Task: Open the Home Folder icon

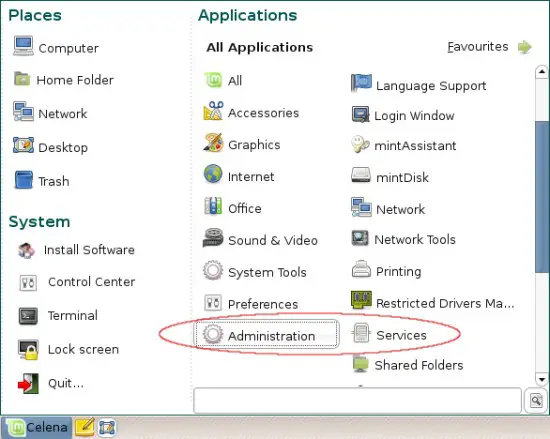Action: tap(22, 79)
